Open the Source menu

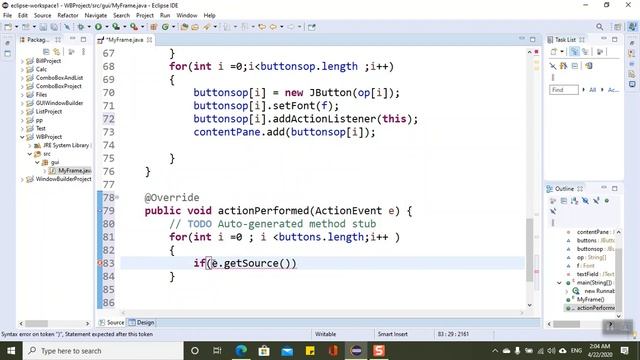tap(42, 15)
